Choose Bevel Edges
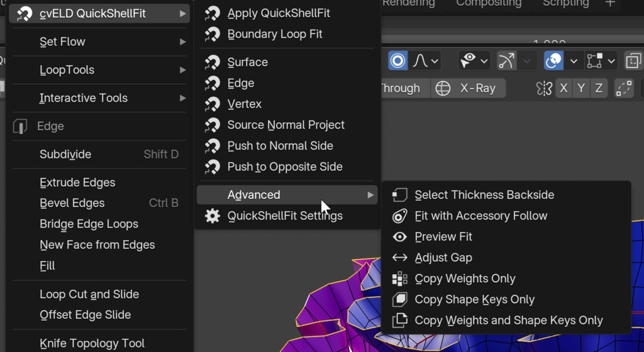This screenshot has height=352, width=644. (x=100, y=203)
